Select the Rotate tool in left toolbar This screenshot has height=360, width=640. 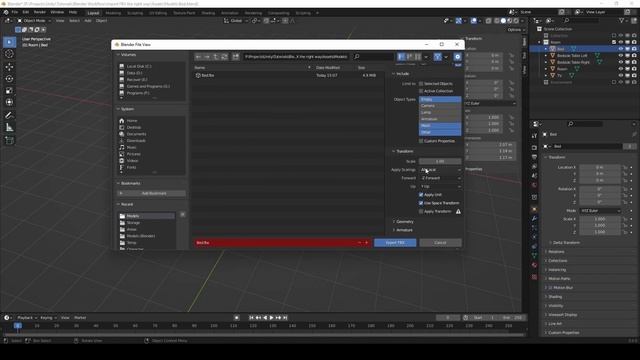tap(9, 78)
